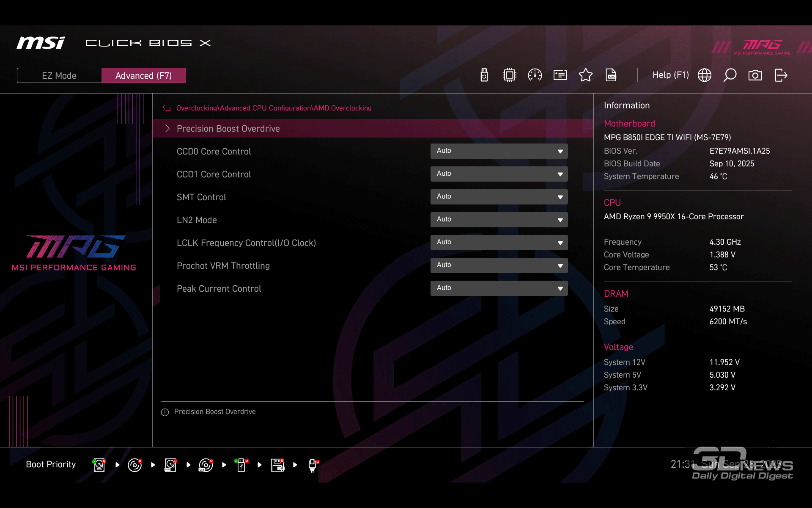Viewport: 812px width, 508px height.
Task: Open the speedometer performance gauge icon
Action: [535, 75]
